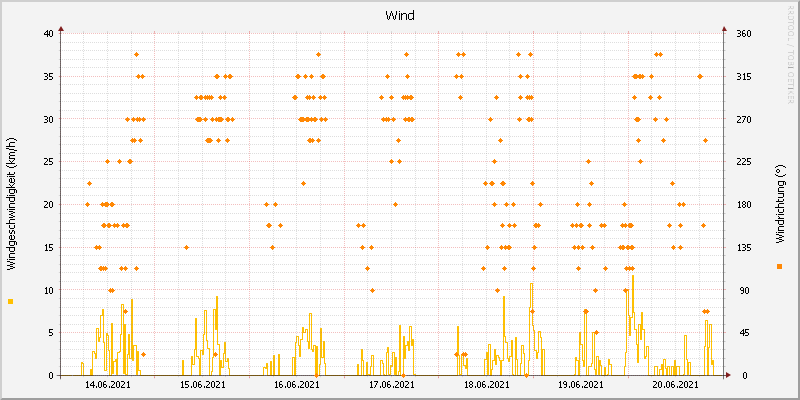The height and width of the screenshot is (400, 800).
Task: Click the 14.06.2021 date label
Action: [107, 385]
